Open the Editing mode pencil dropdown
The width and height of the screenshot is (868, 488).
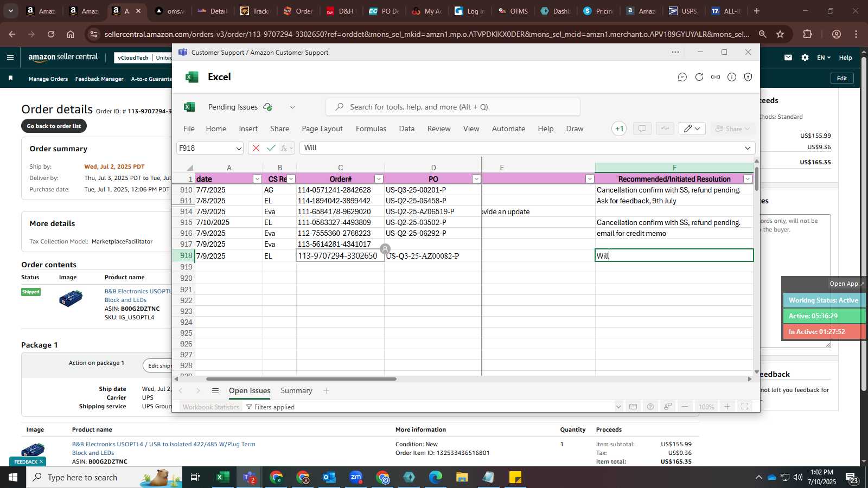click(692, 129)
